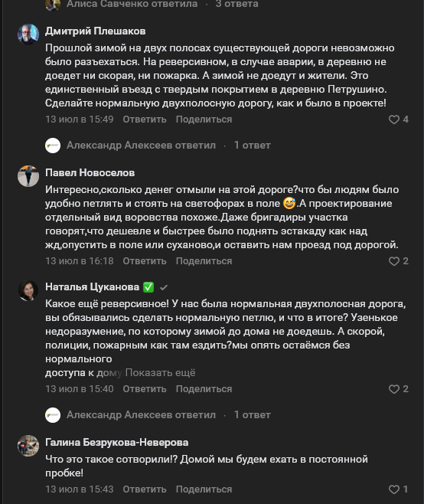424x504 pixels.
Task: Reply to Галина Безрукова-Неверова's comment
Action: coord(145,489)
